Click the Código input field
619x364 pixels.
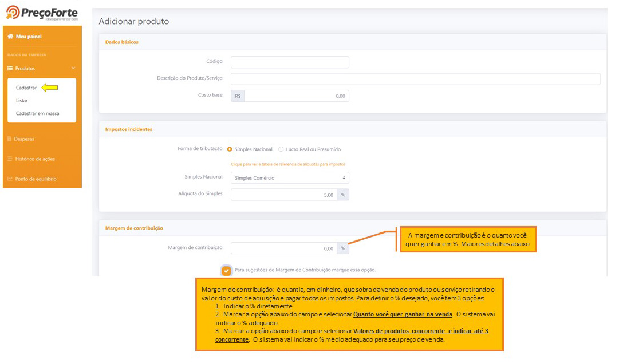(290, 62)
